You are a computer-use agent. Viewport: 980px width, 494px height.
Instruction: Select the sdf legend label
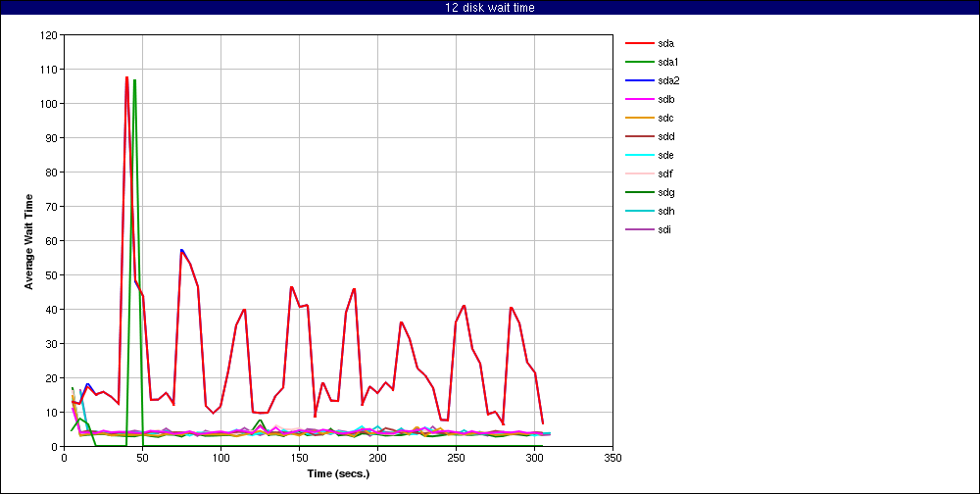pos(665,173)
